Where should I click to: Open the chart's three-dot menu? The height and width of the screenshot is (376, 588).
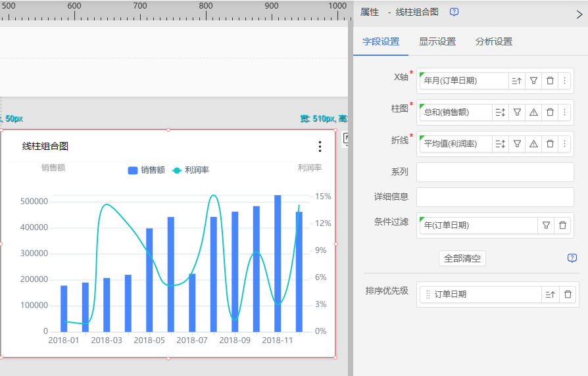click(320, 147)
